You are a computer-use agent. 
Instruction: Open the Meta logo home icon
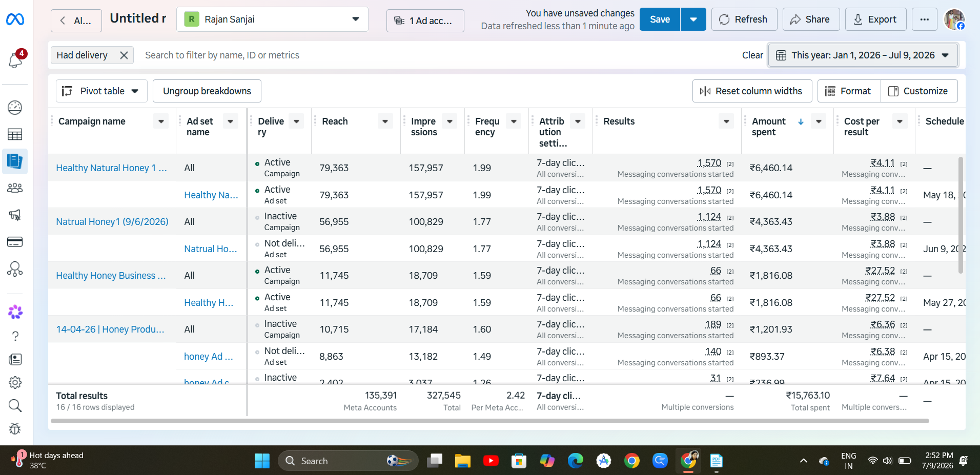pyautogui.click(x=15, y=19)
